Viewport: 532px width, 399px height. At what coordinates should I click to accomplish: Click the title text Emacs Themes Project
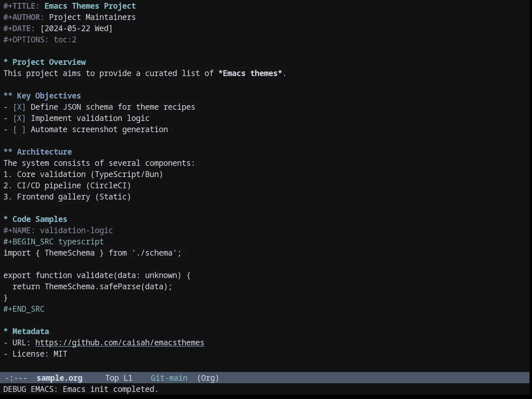[x=90, y=6]
